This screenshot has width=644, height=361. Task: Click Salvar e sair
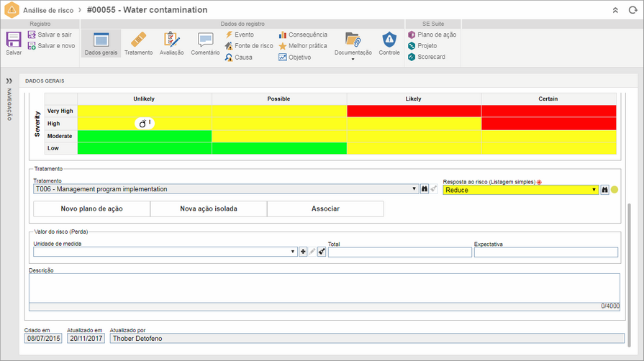pos(50,35)
